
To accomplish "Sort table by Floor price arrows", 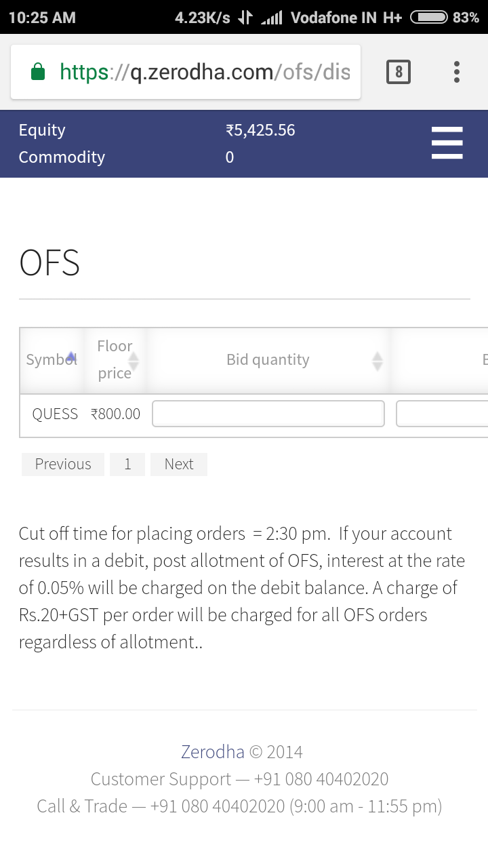I will pos(134,361).
